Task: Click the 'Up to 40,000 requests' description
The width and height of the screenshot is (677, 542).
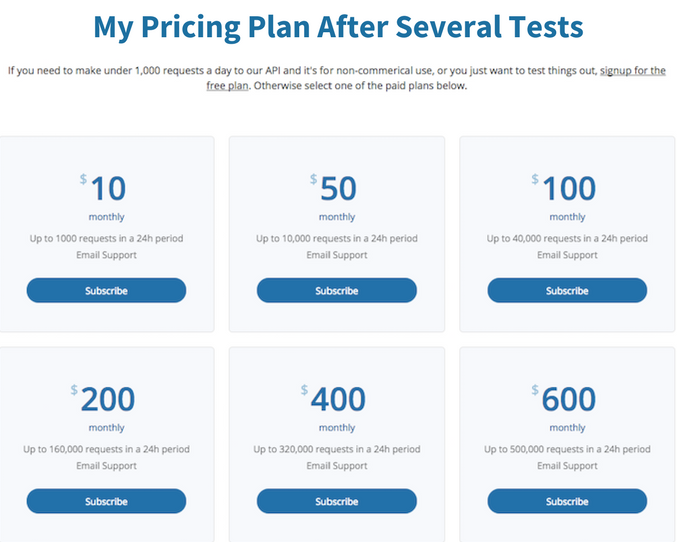Action: pyautogui.click(x=567, y=238)
